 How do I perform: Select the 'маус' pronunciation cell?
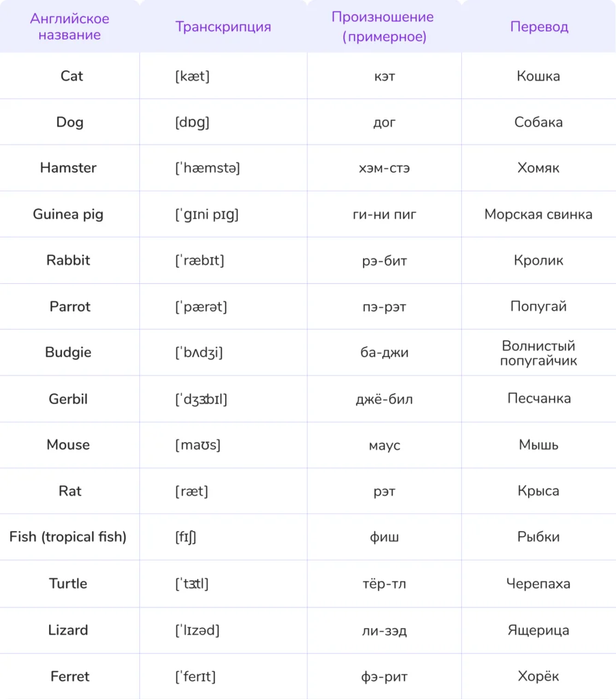point(384,445)
